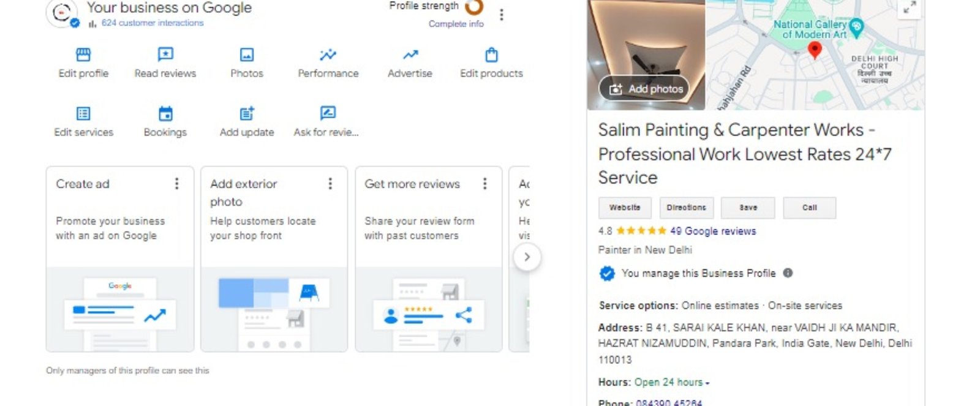The width and height of the screenshot is (980, 406).
Task: Open Edit services list icon
Action: pyautogui.click(x=83, y=114)
